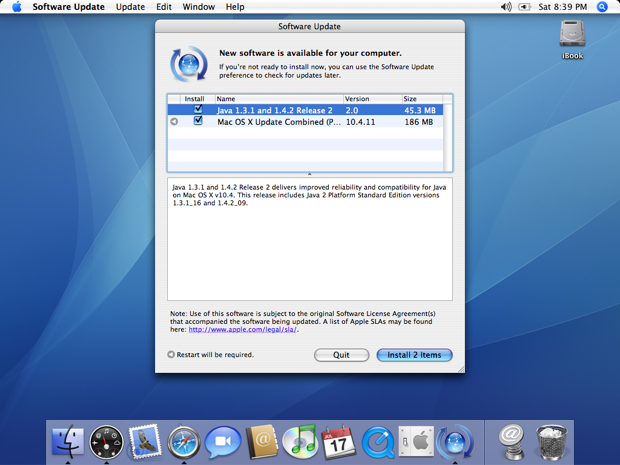
Task: Launch Dashboard from the Dock
Action: (106, 442)
